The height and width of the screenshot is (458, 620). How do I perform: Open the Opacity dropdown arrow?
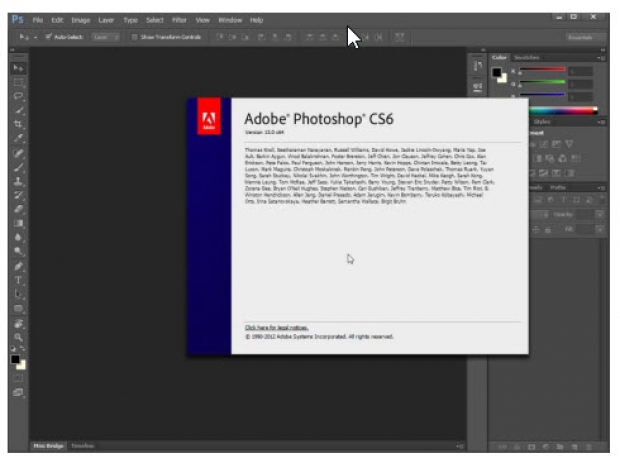coord(600,214)
